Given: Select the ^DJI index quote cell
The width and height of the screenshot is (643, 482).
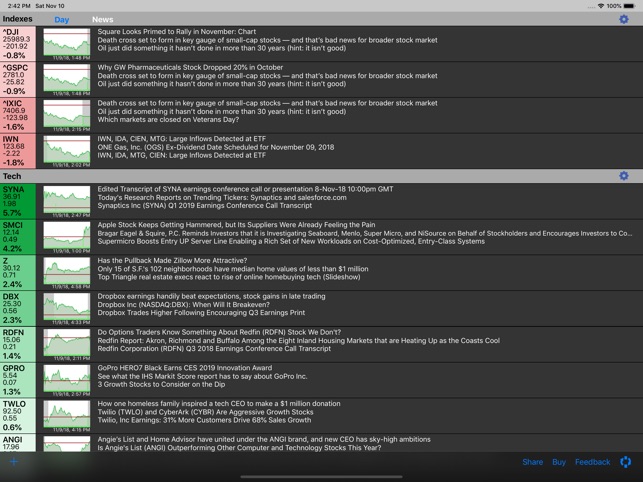Looking at the screenshot, I should point(18,44).
